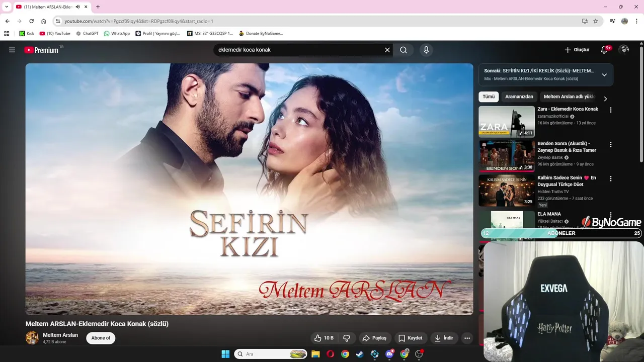
Task: View site information in address bar
Action: [58, 21]
